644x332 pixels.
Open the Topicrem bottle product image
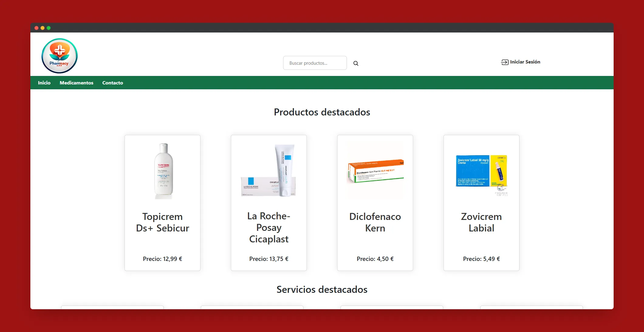(163, 171)
